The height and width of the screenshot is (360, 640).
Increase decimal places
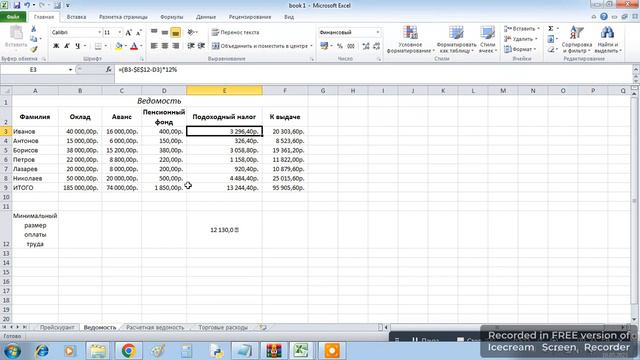(366, 46)
